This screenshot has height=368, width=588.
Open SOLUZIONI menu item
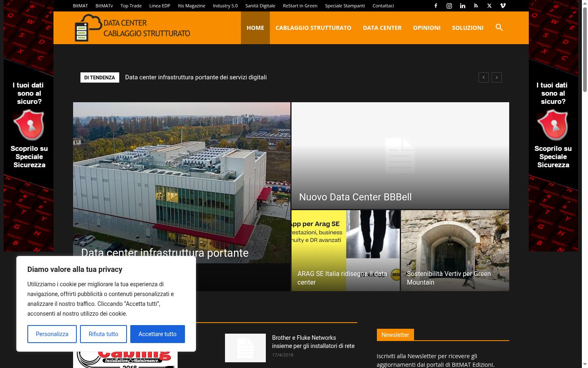pyautogui.click(x=468, y=28)
